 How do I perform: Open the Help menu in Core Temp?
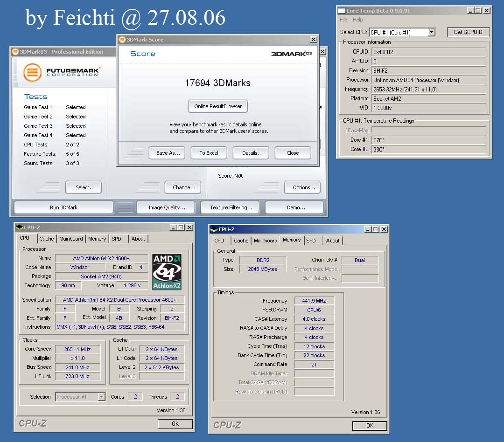tap(358, 20)
